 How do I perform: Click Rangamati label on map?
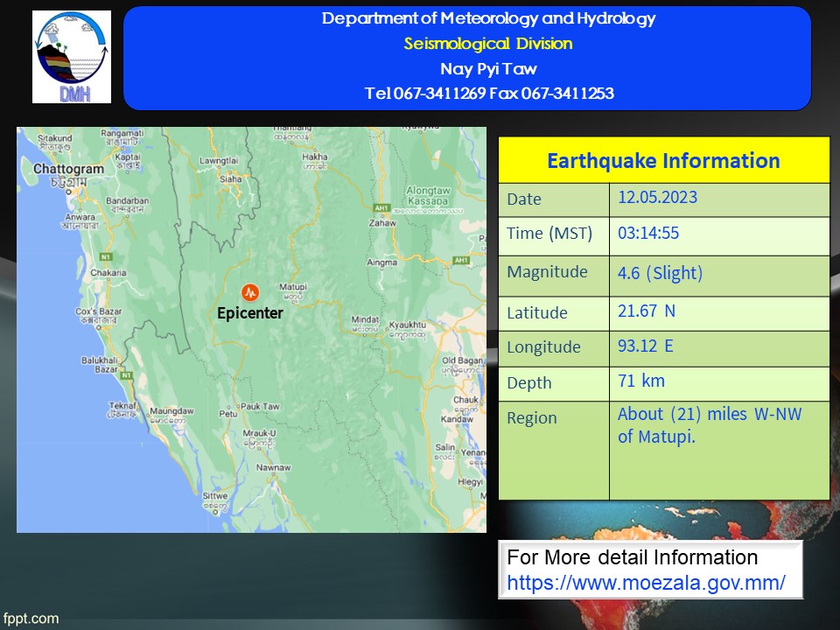(x=122, y=132)
